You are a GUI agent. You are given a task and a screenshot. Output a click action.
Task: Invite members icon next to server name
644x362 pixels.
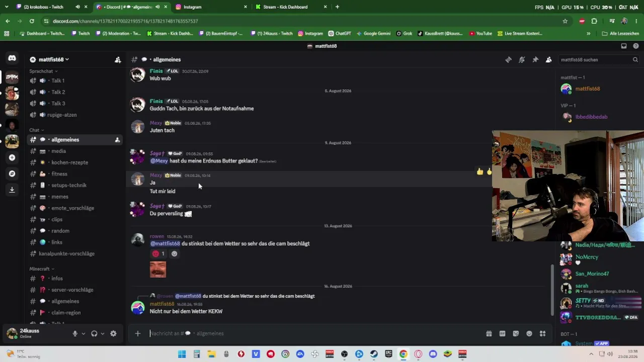pyautogui.click(x=118, y=59)
